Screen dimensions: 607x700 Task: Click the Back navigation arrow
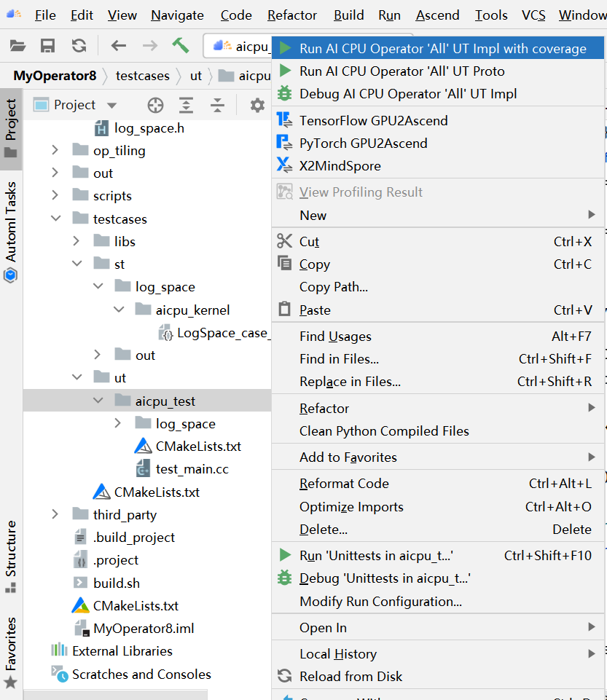118,46
